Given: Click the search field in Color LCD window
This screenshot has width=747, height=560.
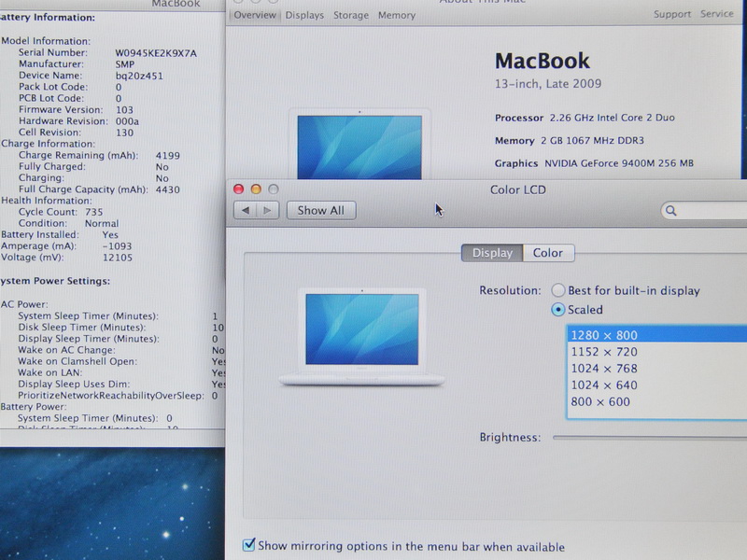Looking at the screenshot, I should click(704, 211).
